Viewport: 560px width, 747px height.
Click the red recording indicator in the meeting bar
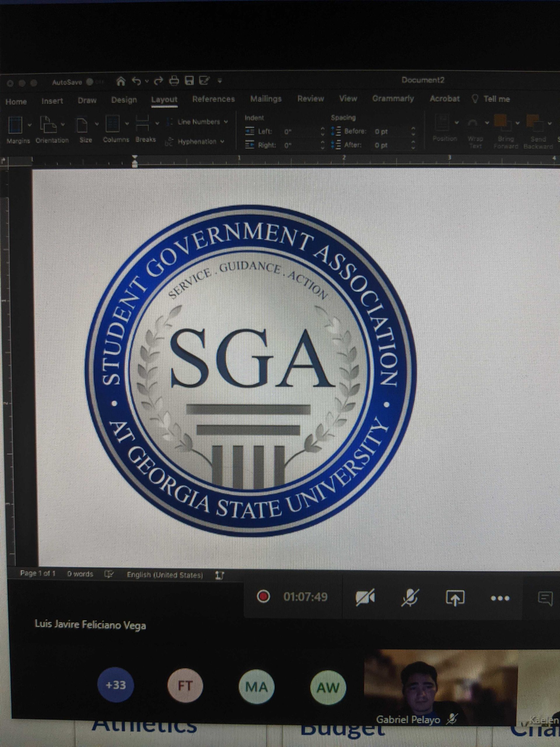[263, 596]
